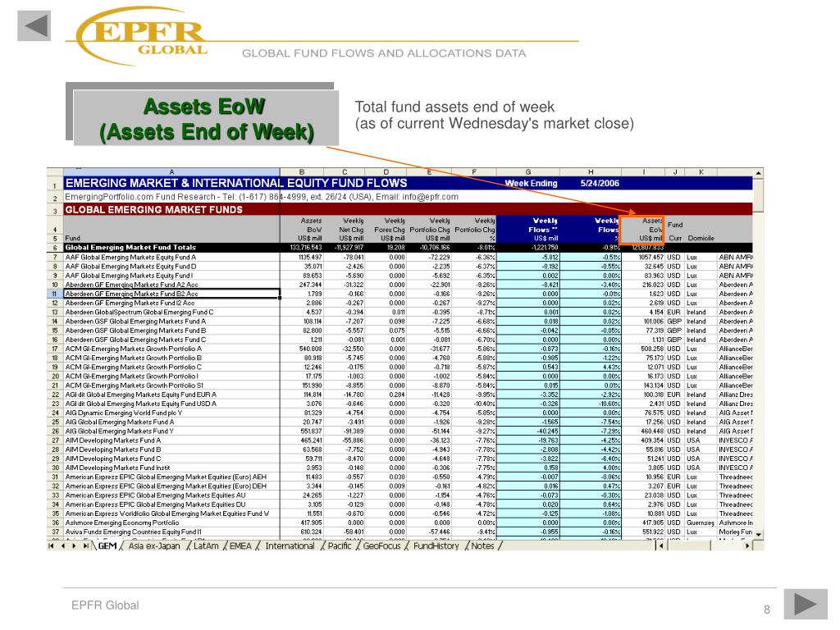Open the Pacific sheet tab

[x=339, y=546]
